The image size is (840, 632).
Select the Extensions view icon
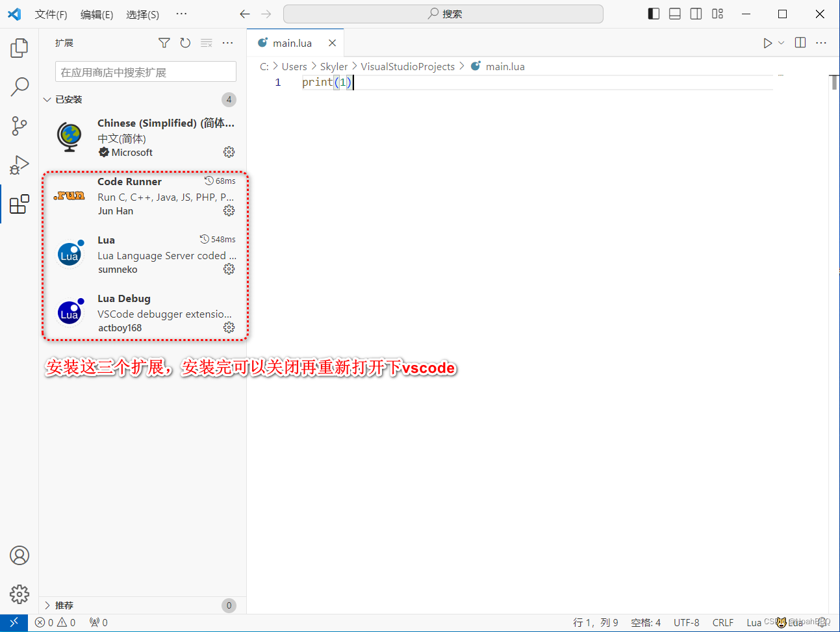pyautogui.click(x=19, y=204)
